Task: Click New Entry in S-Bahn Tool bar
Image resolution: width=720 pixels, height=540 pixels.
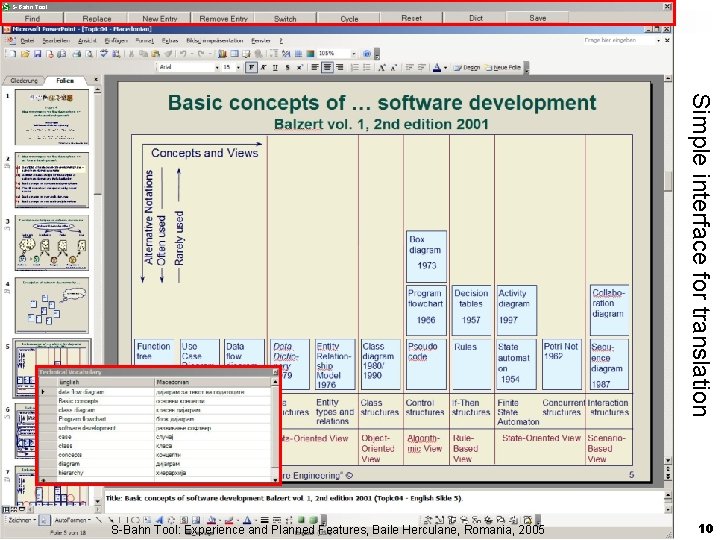Action: 159,18
